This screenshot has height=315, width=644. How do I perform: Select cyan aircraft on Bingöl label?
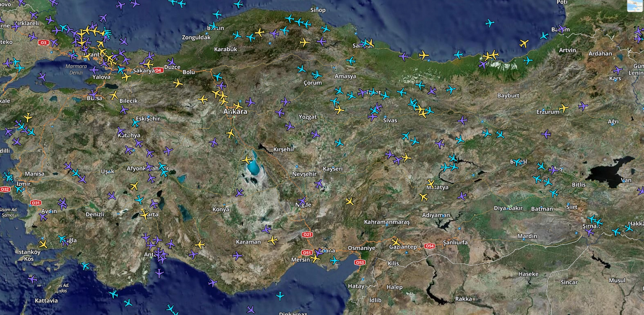(518, 162)
